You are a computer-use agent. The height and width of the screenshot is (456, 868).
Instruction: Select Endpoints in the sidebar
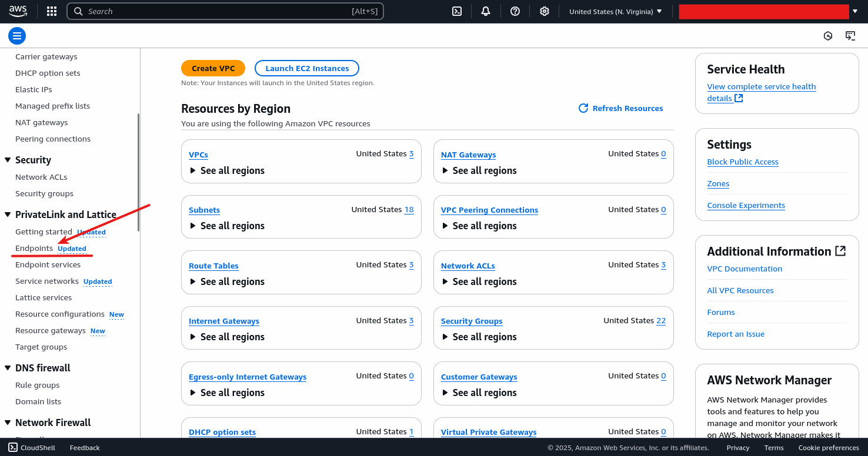point(32,248)
